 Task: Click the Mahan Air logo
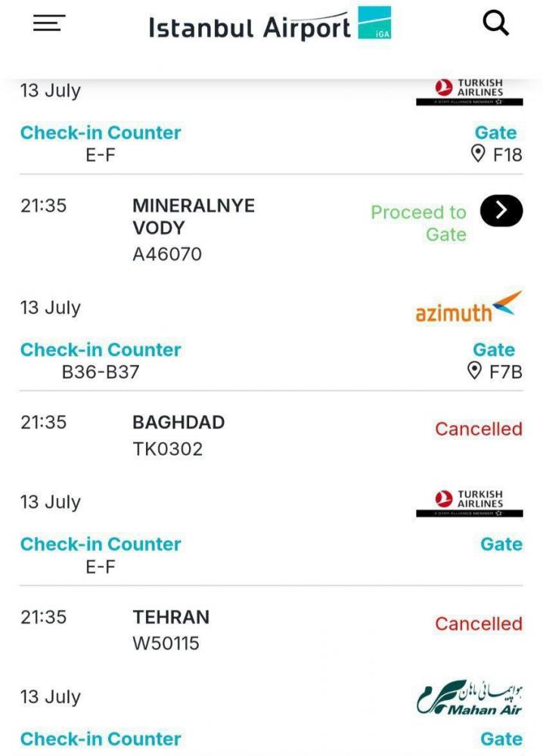(469, 698)
